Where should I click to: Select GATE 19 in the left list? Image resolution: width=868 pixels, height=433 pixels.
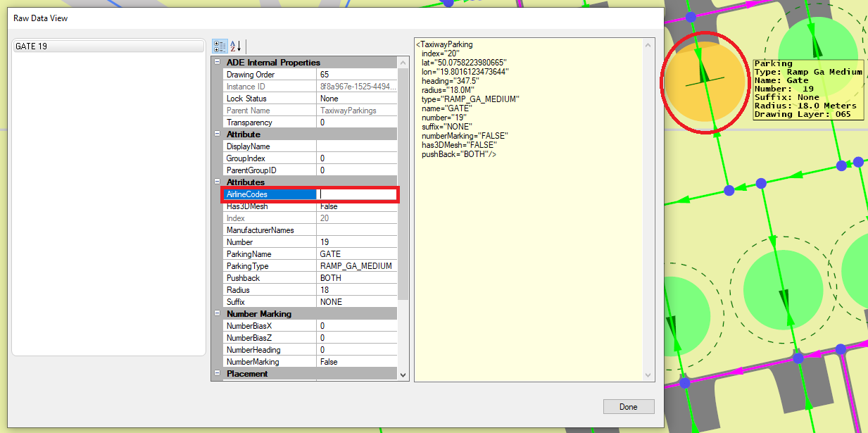pos(107,44)
